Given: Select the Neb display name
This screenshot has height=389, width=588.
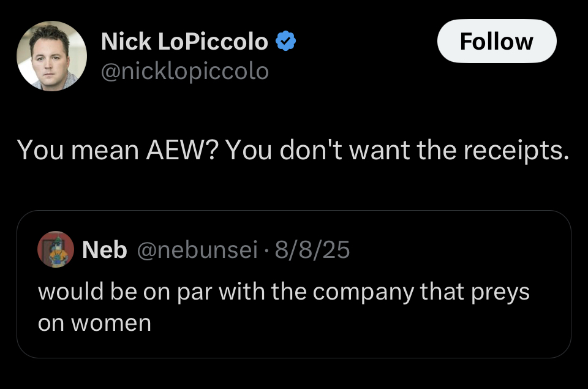Looking at the screenshot, I should 104,250.
